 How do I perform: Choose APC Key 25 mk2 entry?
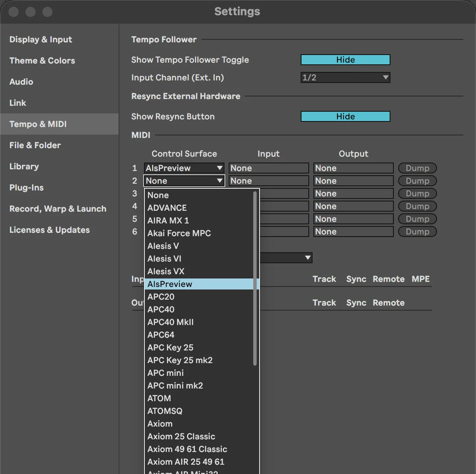199,361
